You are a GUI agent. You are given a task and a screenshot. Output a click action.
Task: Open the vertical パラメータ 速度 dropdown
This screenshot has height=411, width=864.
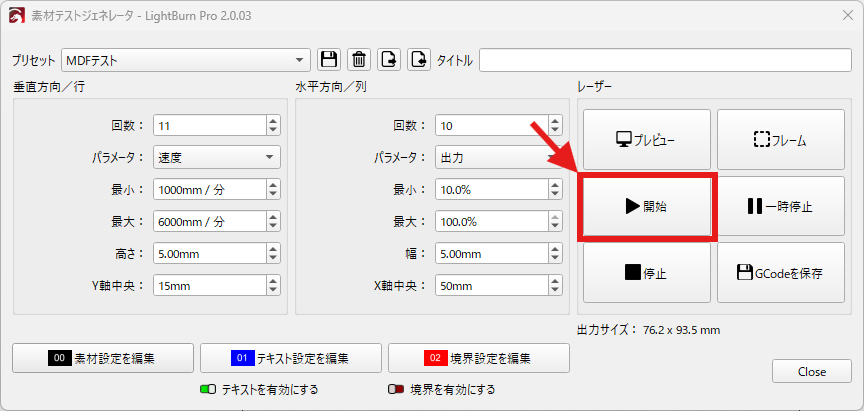217,157
